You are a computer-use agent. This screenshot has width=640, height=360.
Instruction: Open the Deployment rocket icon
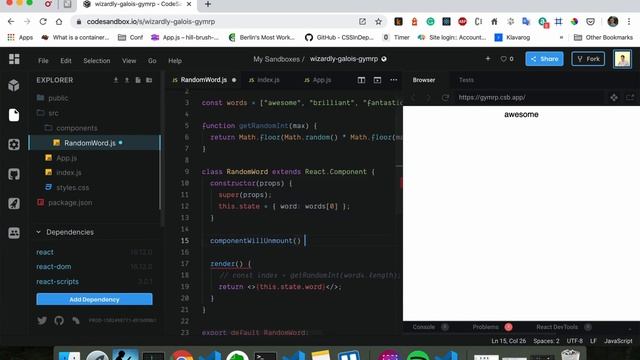[14, 203]
